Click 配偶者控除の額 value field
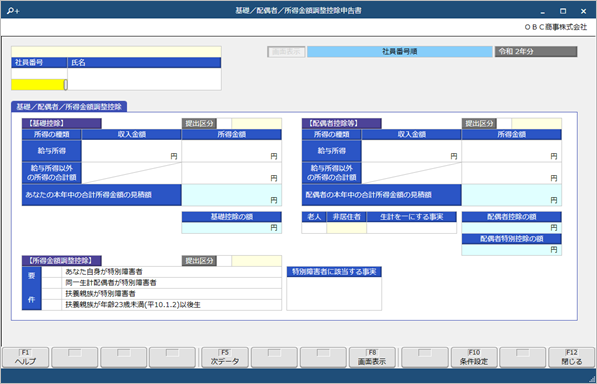The width and height of the screenshot is (597, 384). click(x=511, y=228)
